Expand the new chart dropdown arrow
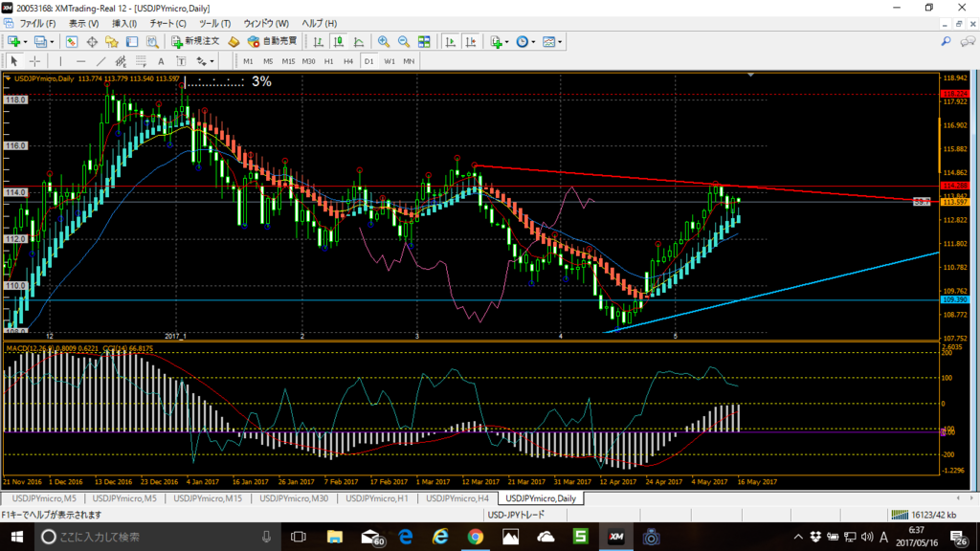 point(25,42)
